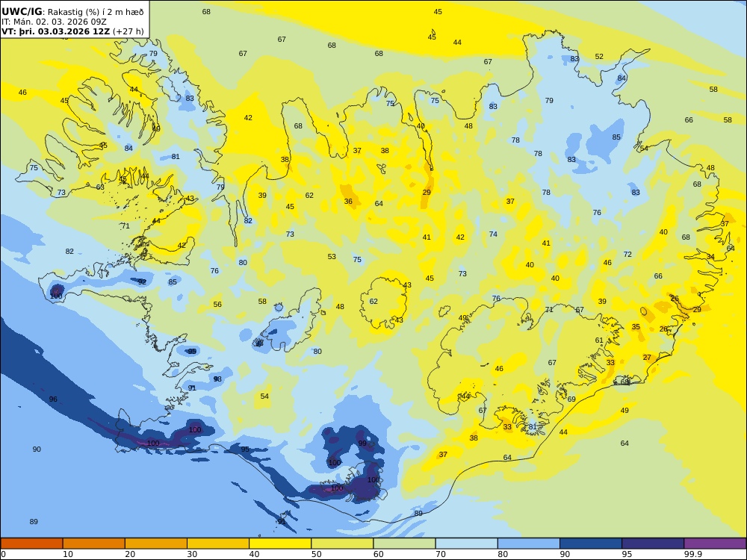This screenshot has width=747, height=560.
Task: Click the 90–95 dark blue legend swatch
Action: coord(591,544)
